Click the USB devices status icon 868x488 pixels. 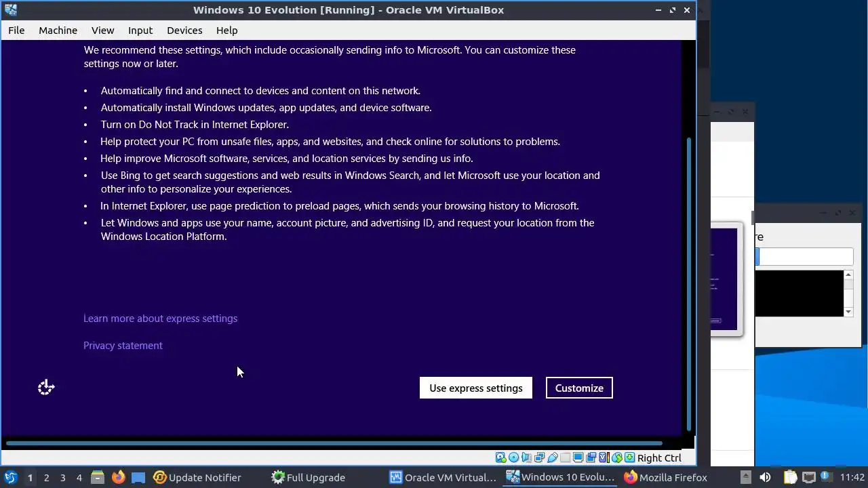point(552,457)
